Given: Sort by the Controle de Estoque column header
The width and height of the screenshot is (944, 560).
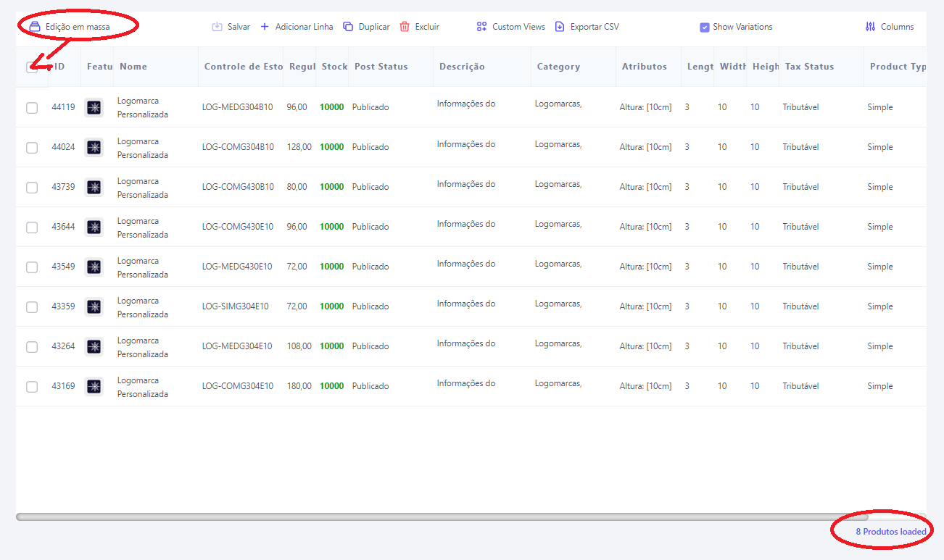Looking at the screenshot, I should (244, 67).
